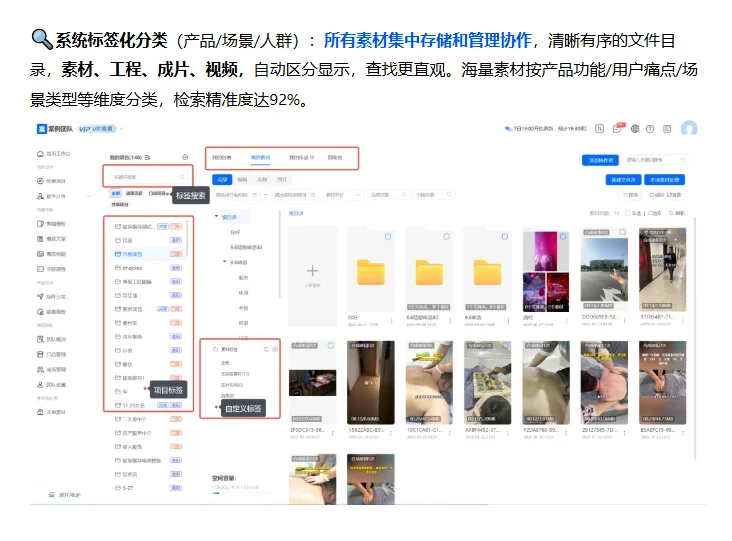Switch to the 回收站 tab
The height and width of the screenshot is (541, 732).
coord(335,157)
